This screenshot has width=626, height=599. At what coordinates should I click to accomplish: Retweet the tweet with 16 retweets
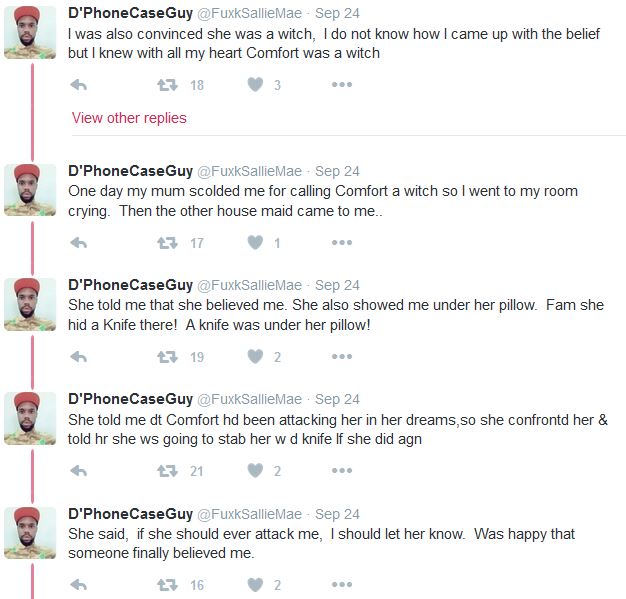coord(168,585)
